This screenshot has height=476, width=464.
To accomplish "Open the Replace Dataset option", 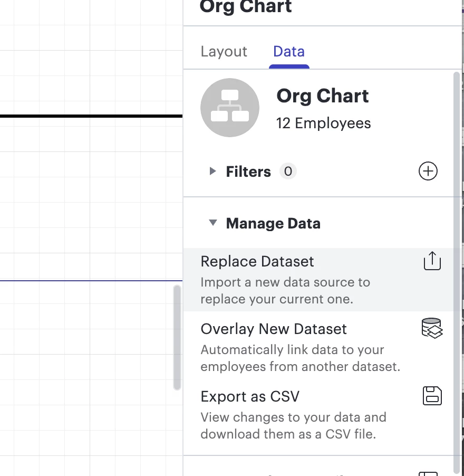I will click(x=322, y=280).
